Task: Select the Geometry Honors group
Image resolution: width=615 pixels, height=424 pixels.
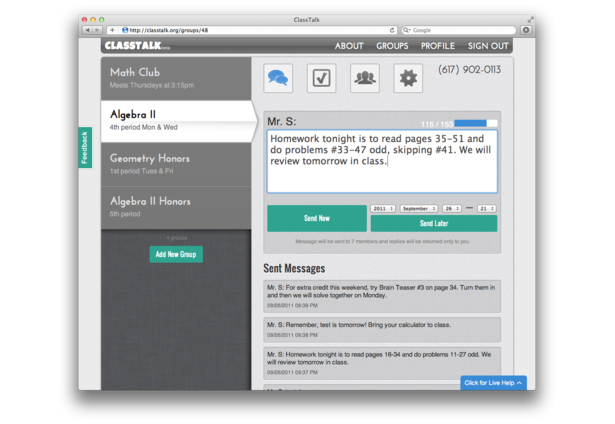Action: pos(176,164)
